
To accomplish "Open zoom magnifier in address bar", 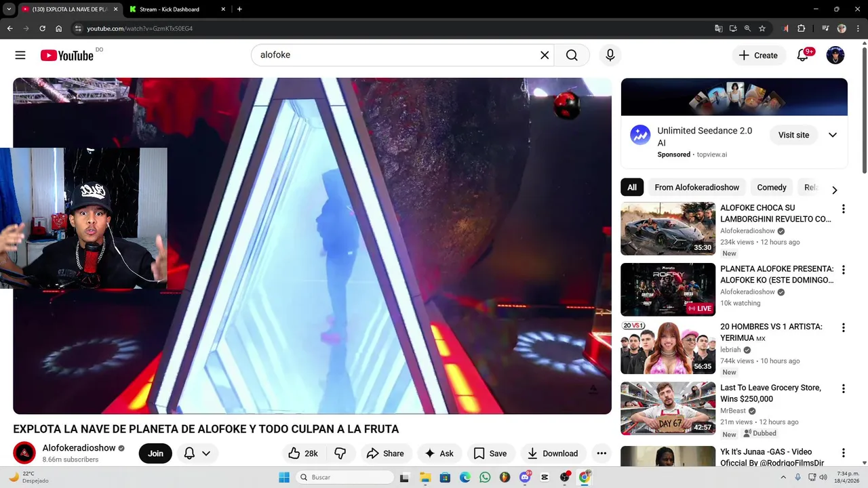I will point(747,28).
